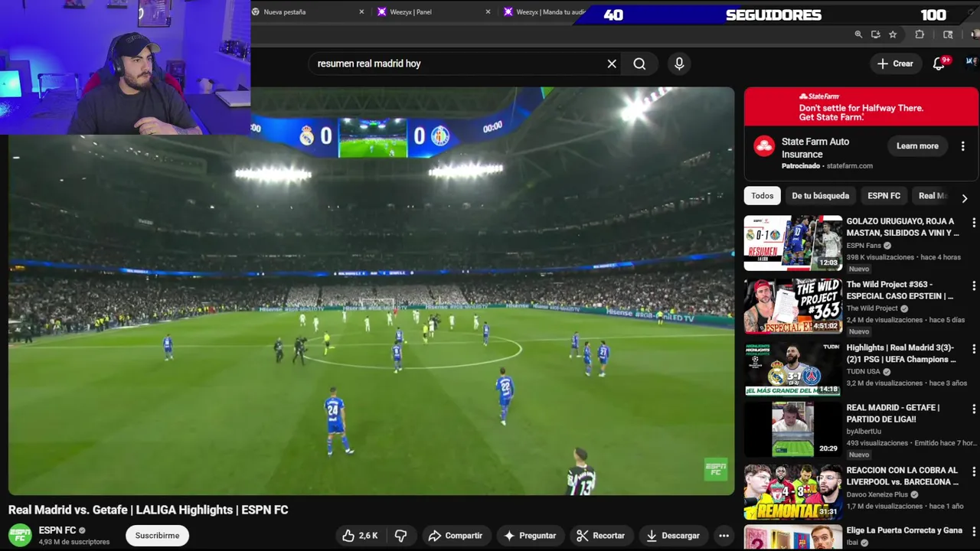Click the browser tab search icon
The image size is (980, 551).
[948, 34]
